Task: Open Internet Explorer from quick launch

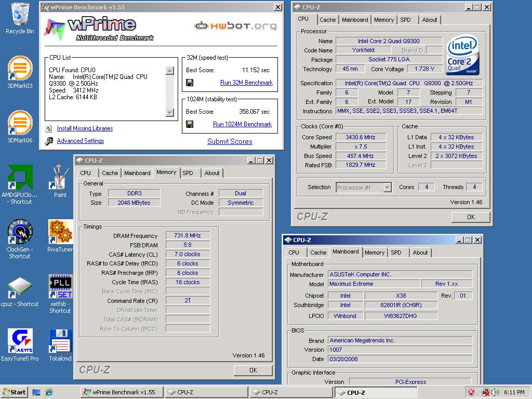Action: point(49,392)
